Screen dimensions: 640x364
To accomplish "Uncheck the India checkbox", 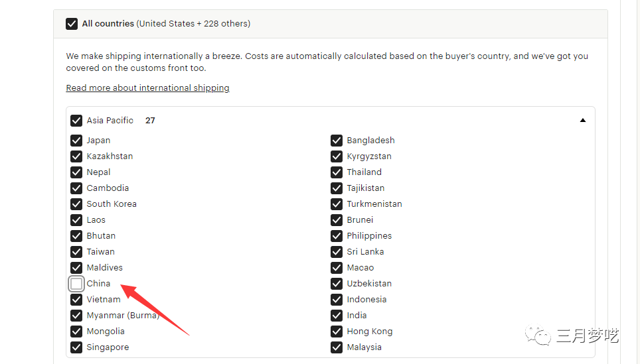I will (337, 316).
